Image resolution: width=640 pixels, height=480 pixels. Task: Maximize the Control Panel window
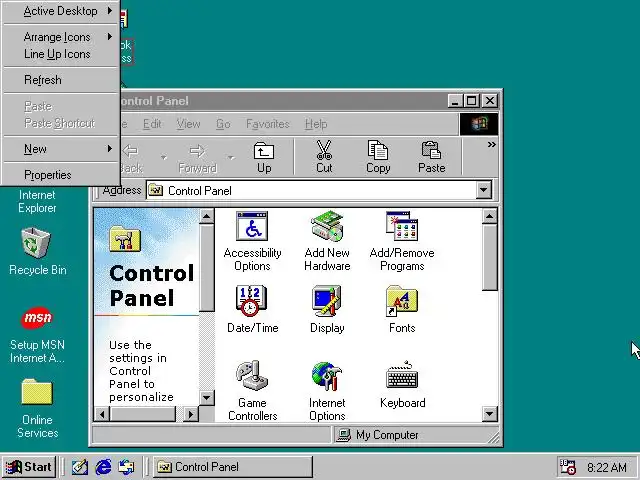471,100
